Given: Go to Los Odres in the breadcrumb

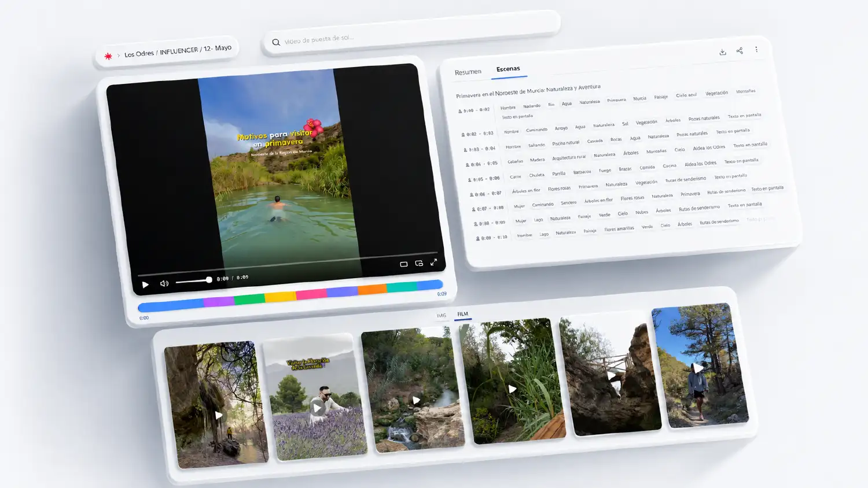Looking at the screenshot, I should 139,54.
